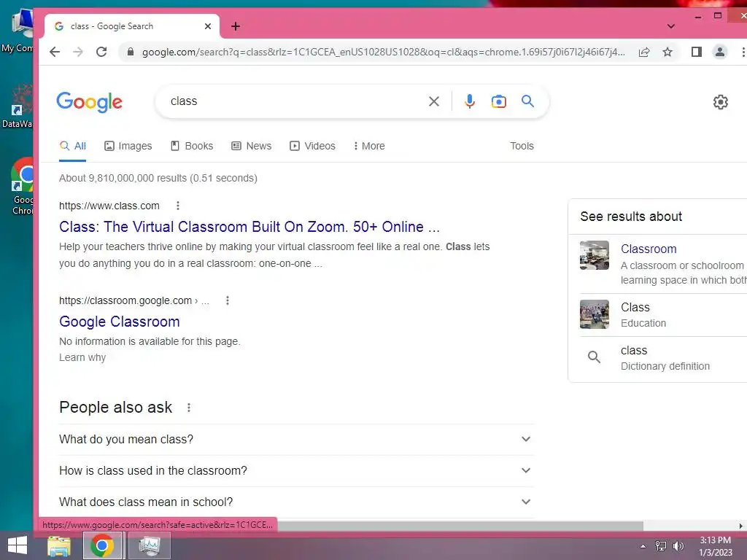Image resolution: width=747 pixels, height=560 pixels.
Task: Close the 'class - Google Search' tab
Action: tap(208, 26)
